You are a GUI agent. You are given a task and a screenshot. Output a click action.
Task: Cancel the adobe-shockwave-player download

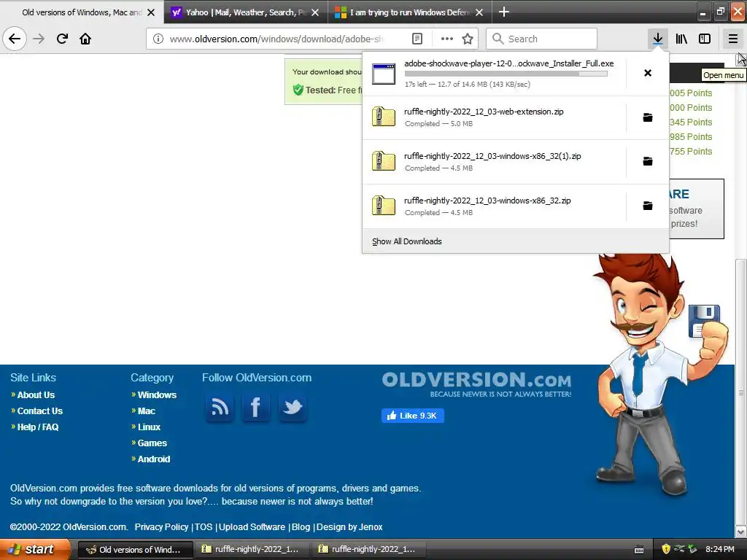point(648,73)
